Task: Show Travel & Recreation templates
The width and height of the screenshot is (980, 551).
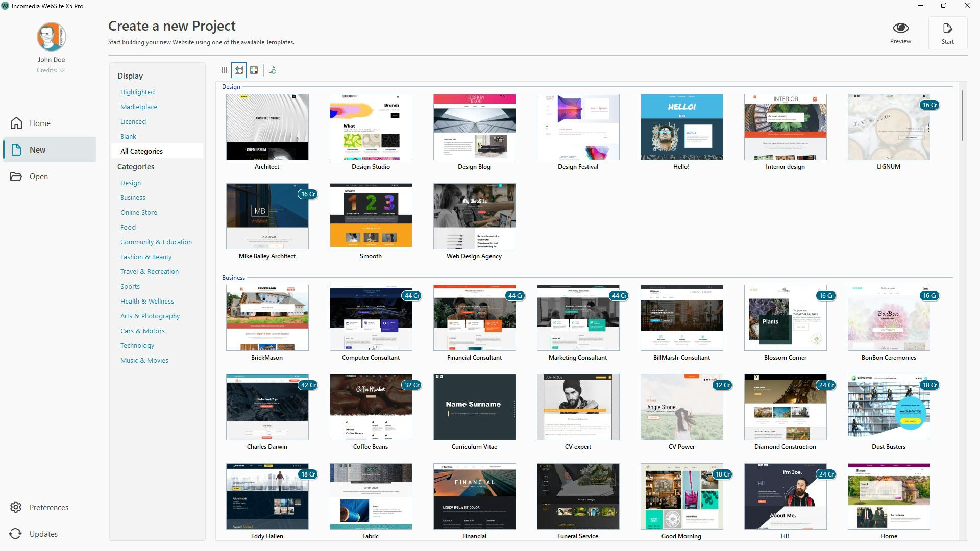Action: pyautogui.click(x=150, y=271)
